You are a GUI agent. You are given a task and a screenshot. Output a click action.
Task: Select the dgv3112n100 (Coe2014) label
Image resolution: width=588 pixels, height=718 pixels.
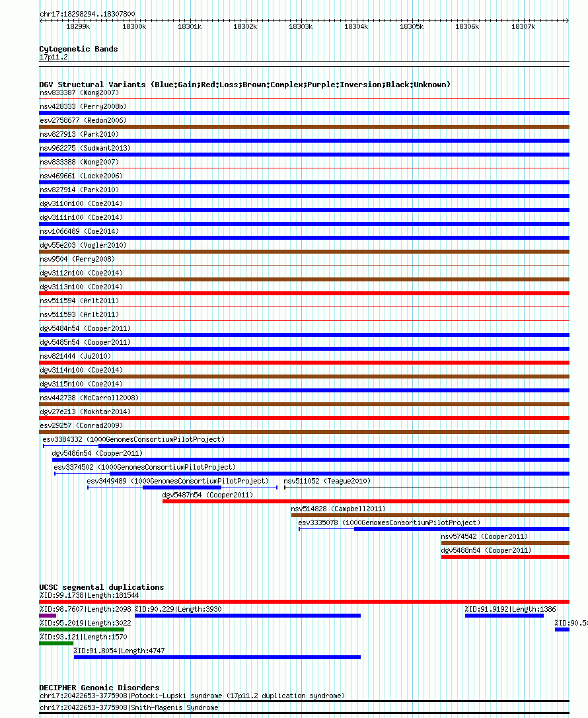81,273
